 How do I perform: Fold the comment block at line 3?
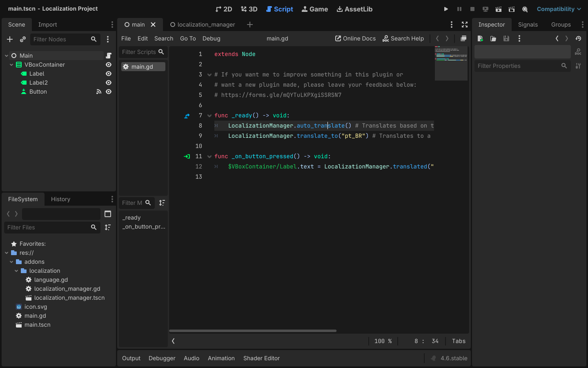[x=209, y=75]
